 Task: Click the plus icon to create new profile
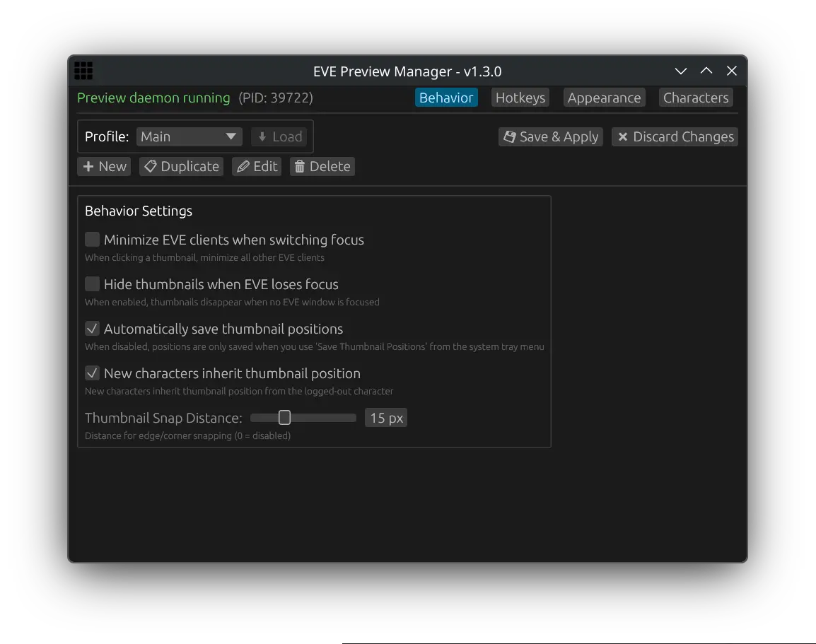coord(88,166)
